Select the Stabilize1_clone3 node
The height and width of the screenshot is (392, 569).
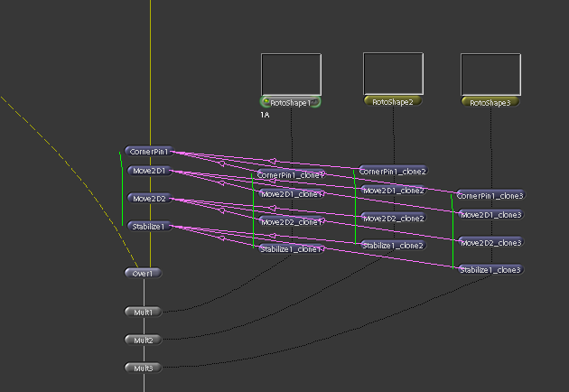pos(490,269)
